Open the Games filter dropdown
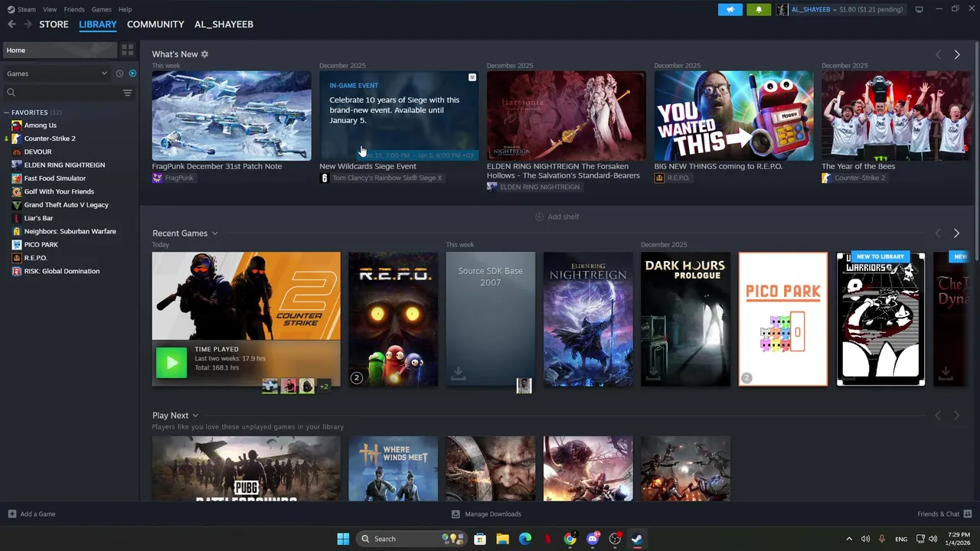Image resolution: width=980 pixels, height=551 pixels. (x=57, y=73)
